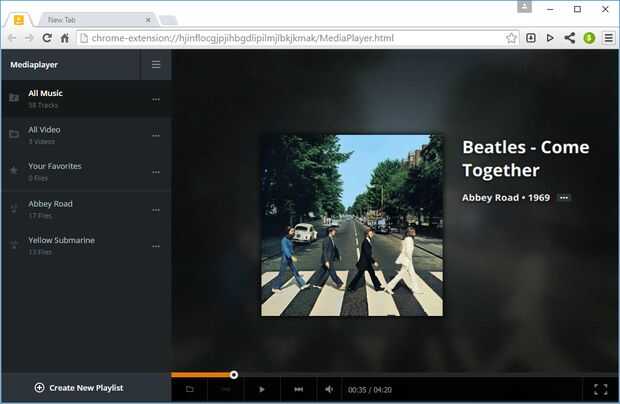
Task: Open Your Favorites list
Action: pyautogui.click(x=86, y=171)
